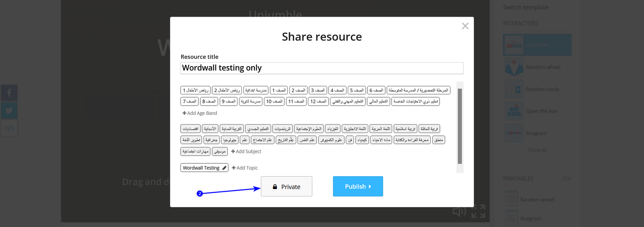644x227 pixels.
Task: Select the الصف 5 grade tag
Action: pos(357,90)
